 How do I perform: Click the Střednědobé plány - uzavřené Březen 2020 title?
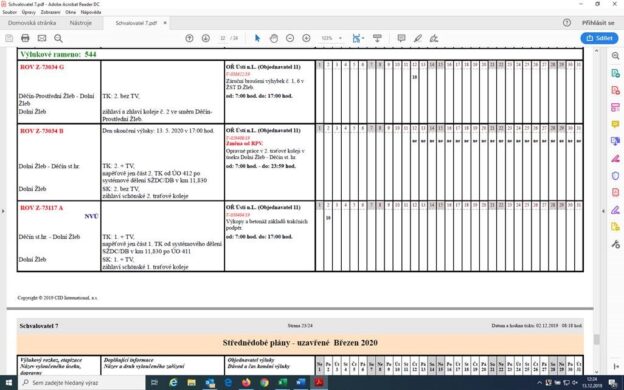(300, 343)
